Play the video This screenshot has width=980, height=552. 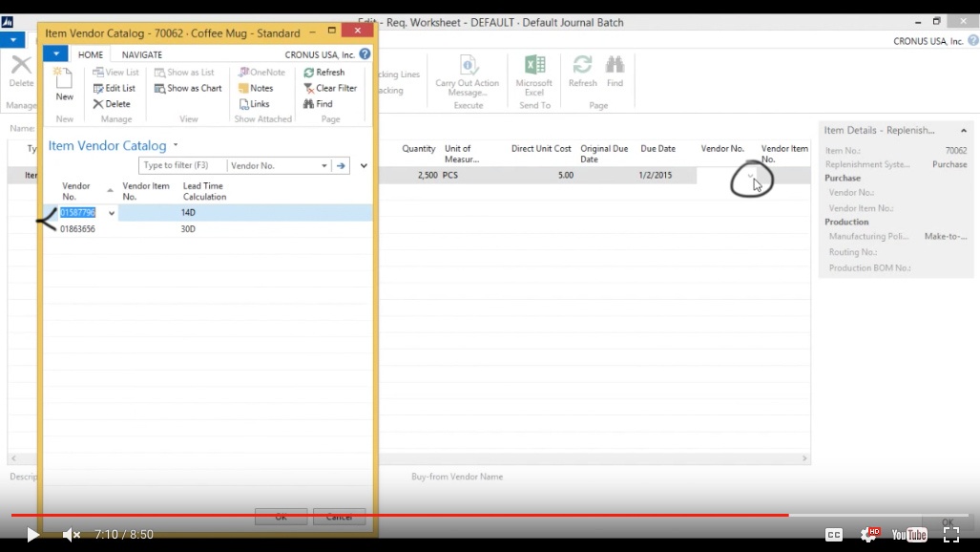[32, 535]
